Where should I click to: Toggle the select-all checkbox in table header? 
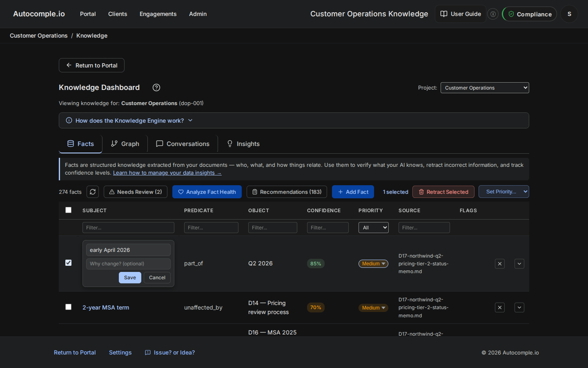69,210
